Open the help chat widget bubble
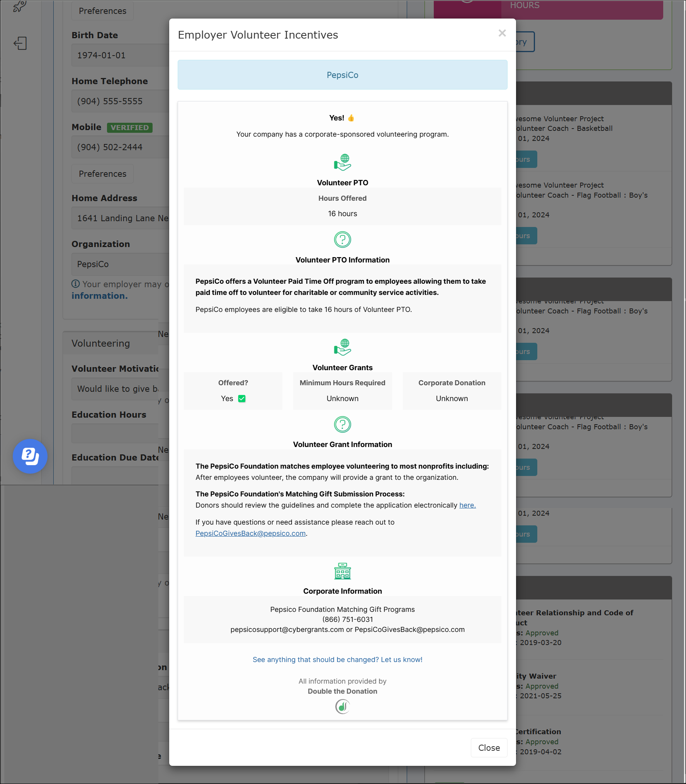This screenshot has height=784, width=686. [x=30, y=456]
